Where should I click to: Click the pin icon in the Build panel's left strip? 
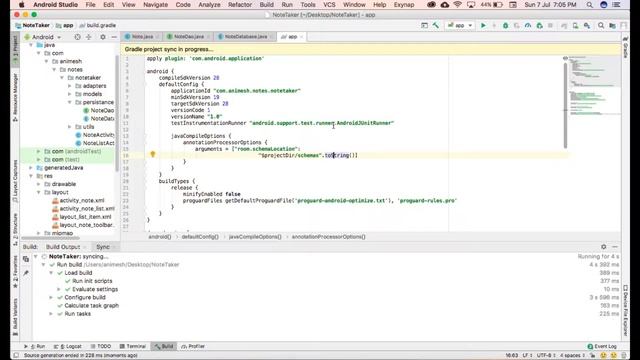click(26, 273)
